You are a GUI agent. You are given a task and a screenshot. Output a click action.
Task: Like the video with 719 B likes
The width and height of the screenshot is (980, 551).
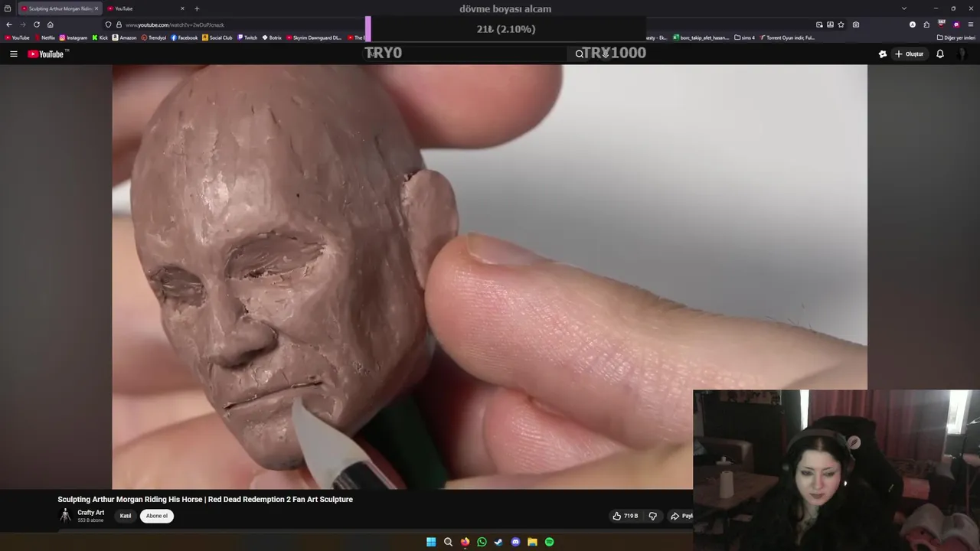pyautogui.click(x=626, y=517)
